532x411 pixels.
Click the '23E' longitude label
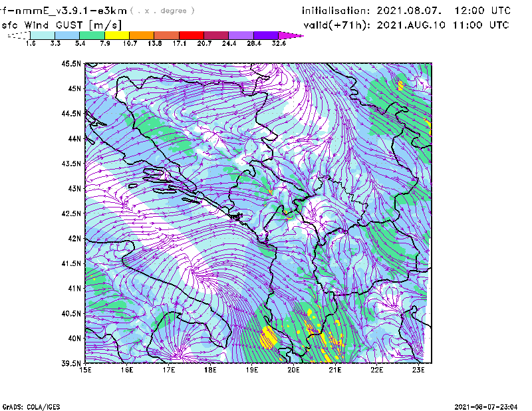click(x=418, y=370)
